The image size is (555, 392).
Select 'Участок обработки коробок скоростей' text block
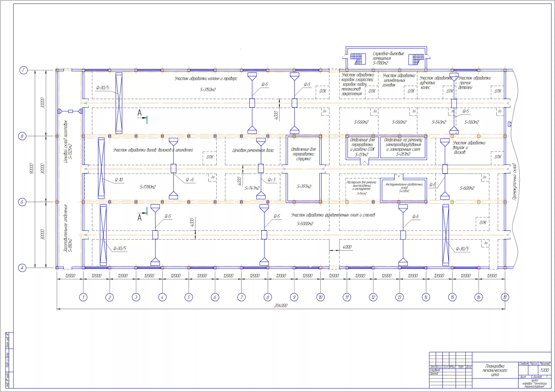pos(358,84)
